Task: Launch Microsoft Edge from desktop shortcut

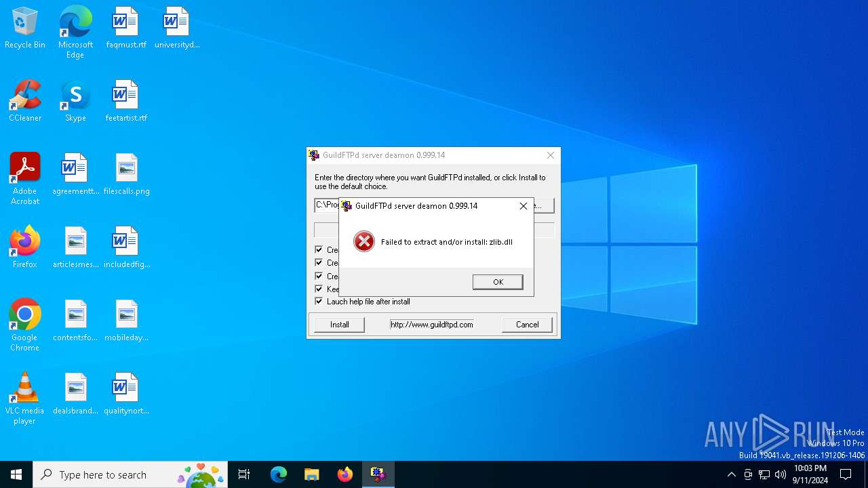Action: coord(75,33)
